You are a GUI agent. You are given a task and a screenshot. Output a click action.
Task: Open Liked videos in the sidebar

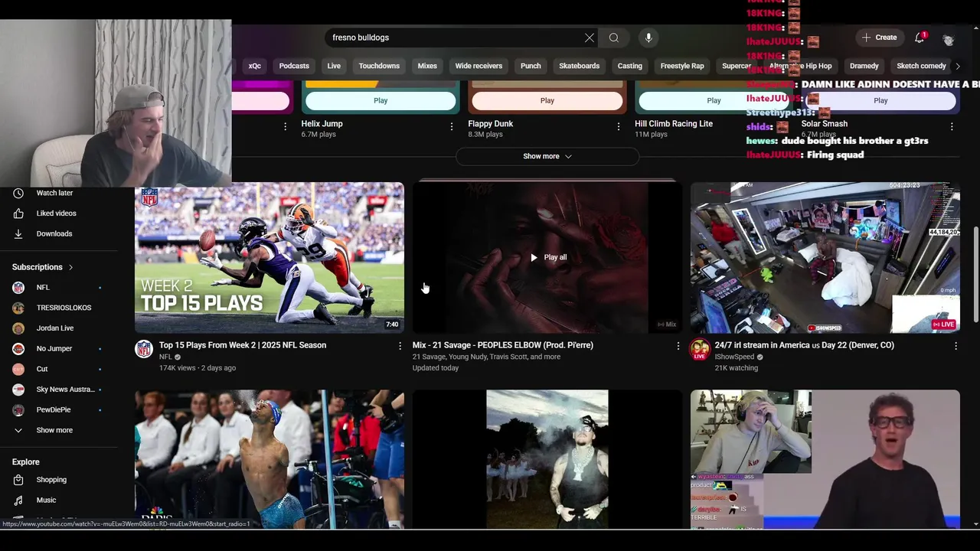(56, 214)
